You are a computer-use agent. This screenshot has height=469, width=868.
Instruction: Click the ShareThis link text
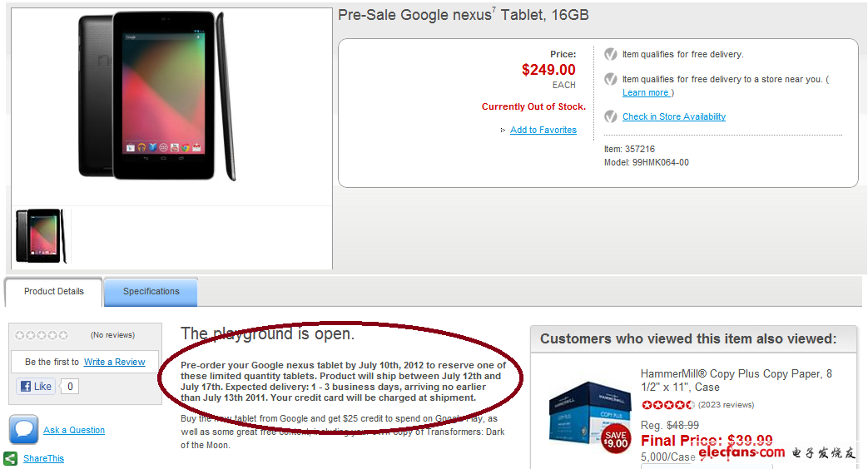[43, 458]
